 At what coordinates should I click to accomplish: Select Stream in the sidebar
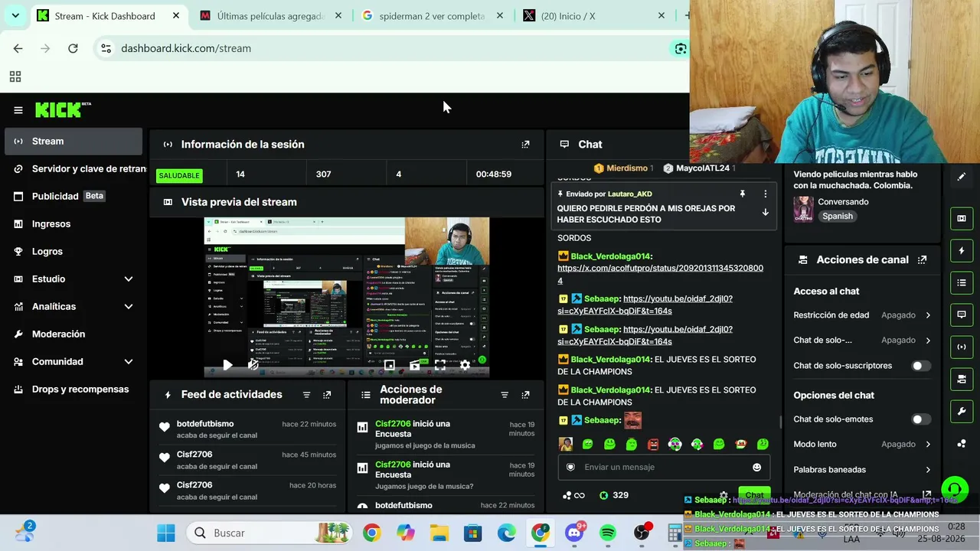coord(73,142)
